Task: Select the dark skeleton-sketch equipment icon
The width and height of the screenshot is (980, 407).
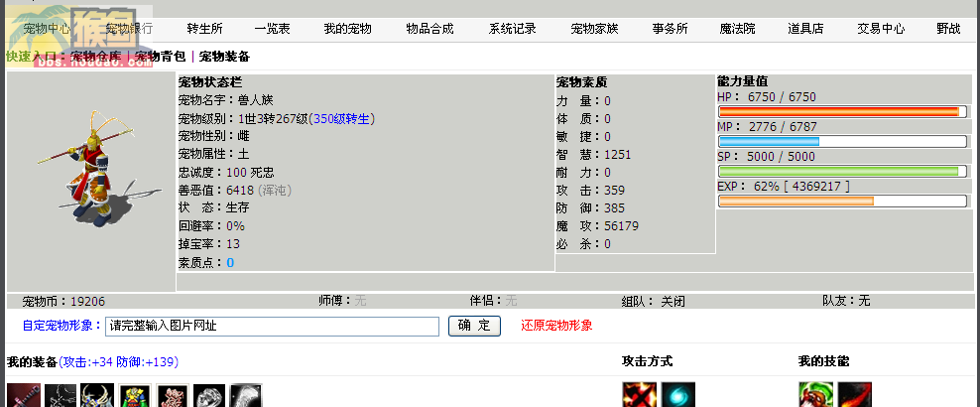Action: pyautogui.click(x=61, y=396)
